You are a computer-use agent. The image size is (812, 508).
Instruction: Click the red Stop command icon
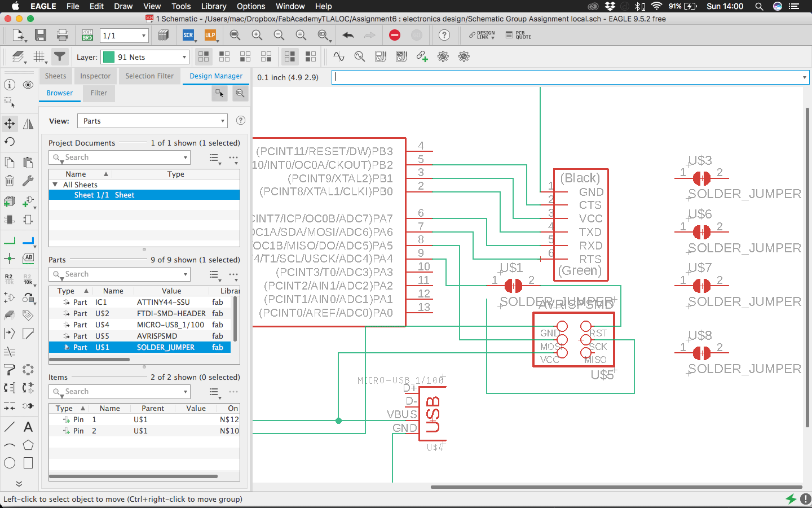point(395,36)
